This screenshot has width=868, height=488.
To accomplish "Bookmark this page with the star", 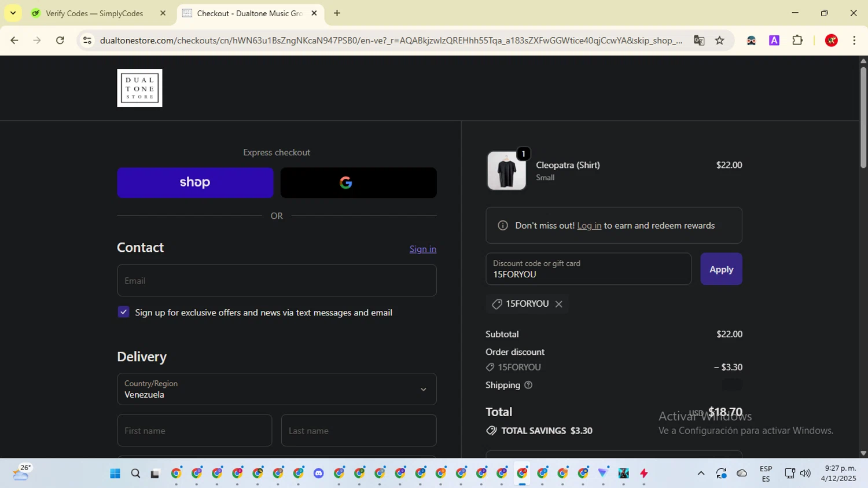I will coord(719,41).
